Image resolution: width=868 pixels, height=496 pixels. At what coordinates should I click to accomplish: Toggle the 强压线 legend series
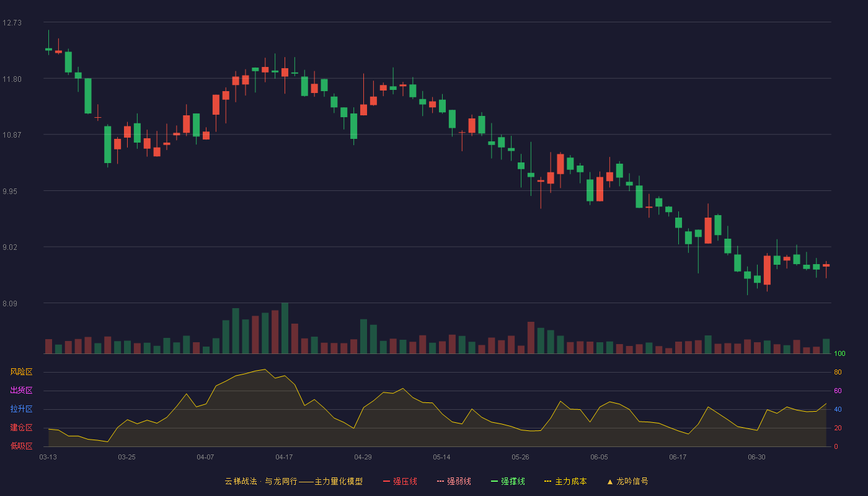coord(400,481)
